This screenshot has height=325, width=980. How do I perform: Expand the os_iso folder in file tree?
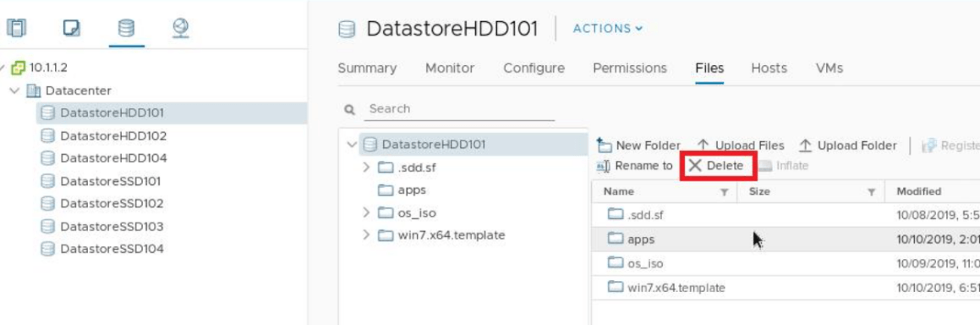(367, 212)
